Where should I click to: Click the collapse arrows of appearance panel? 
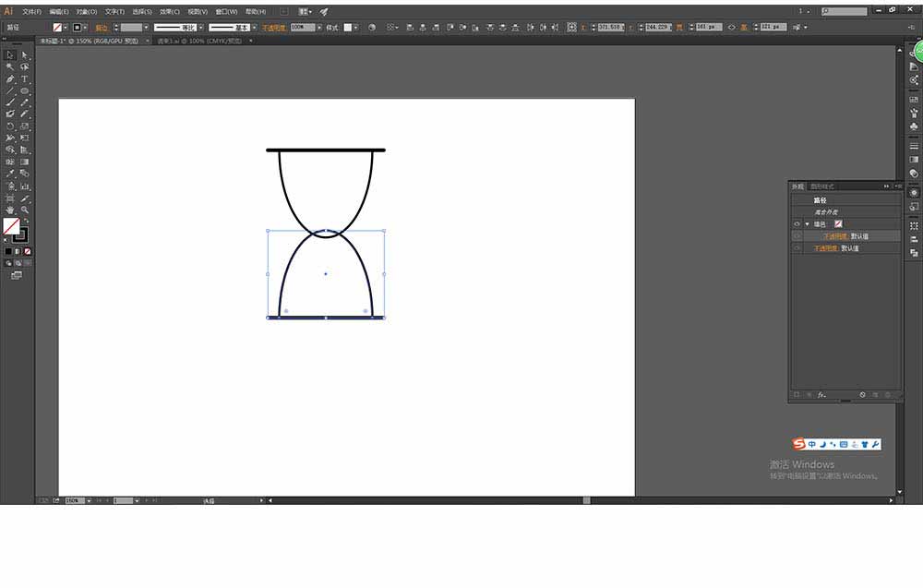[886, 186]
